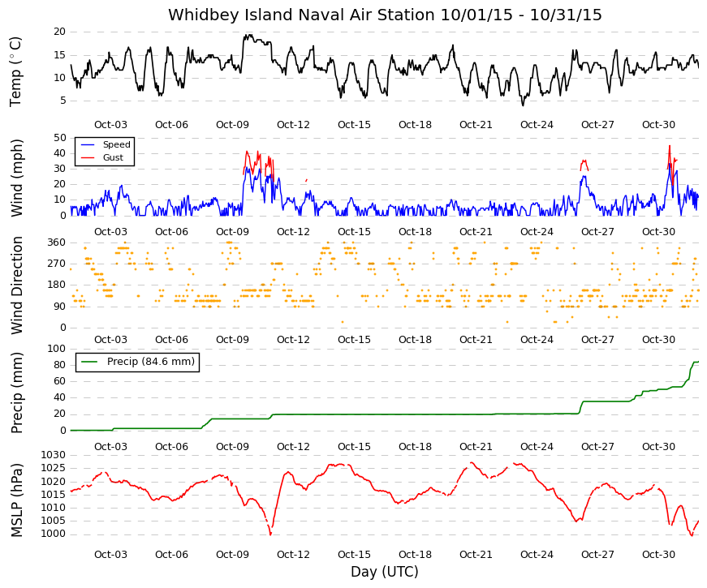Viewport: 707px width, 588px height.
Task: Click the chart title Whidbey Island Naval Air Station
Action: pos(301,15)
